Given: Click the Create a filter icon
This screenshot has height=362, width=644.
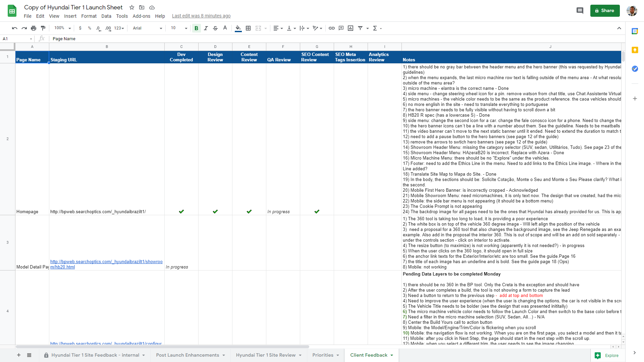Looking at the screenshot, I should pos(360,28).
